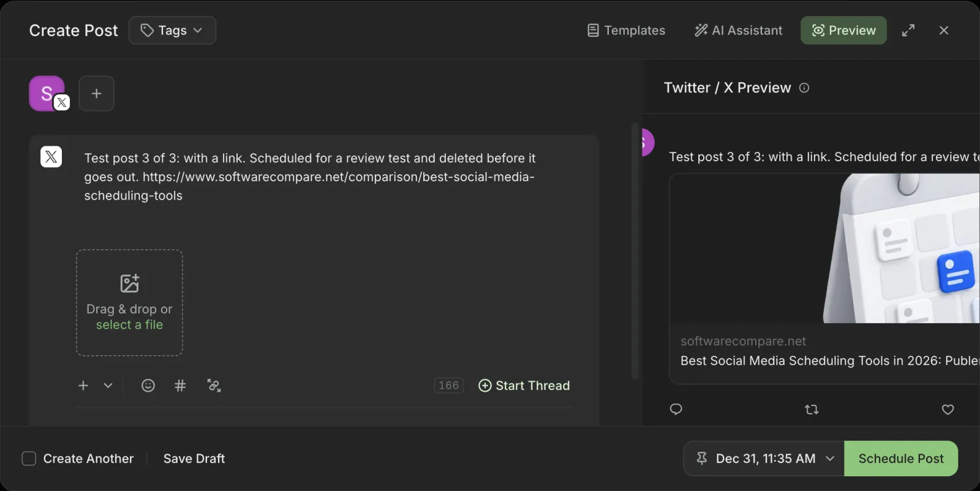
Task: Click the plus icon in composer toolbar
Action: pos(83,386)
